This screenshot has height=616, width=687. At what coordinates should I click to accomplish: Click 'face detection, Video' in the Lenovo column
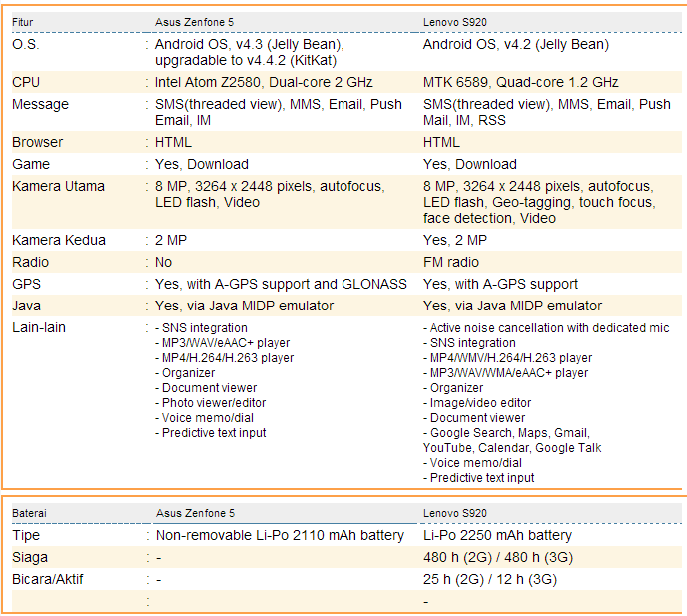(489, 218)
